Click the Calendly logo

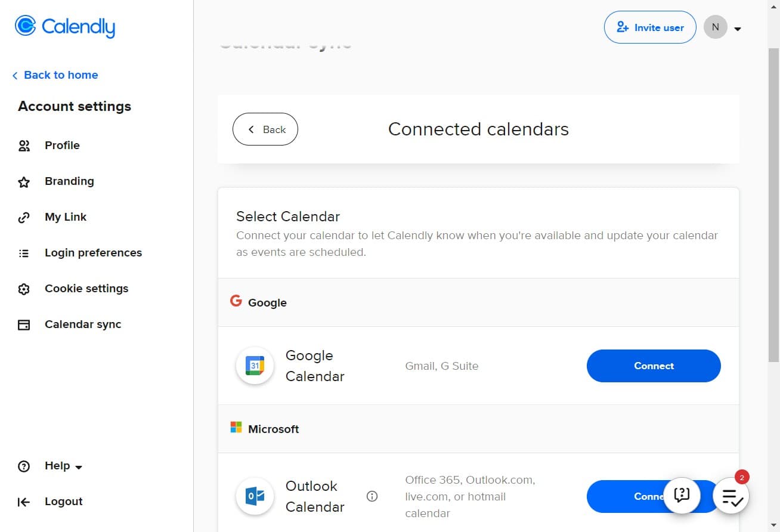[x=64, y=26]
